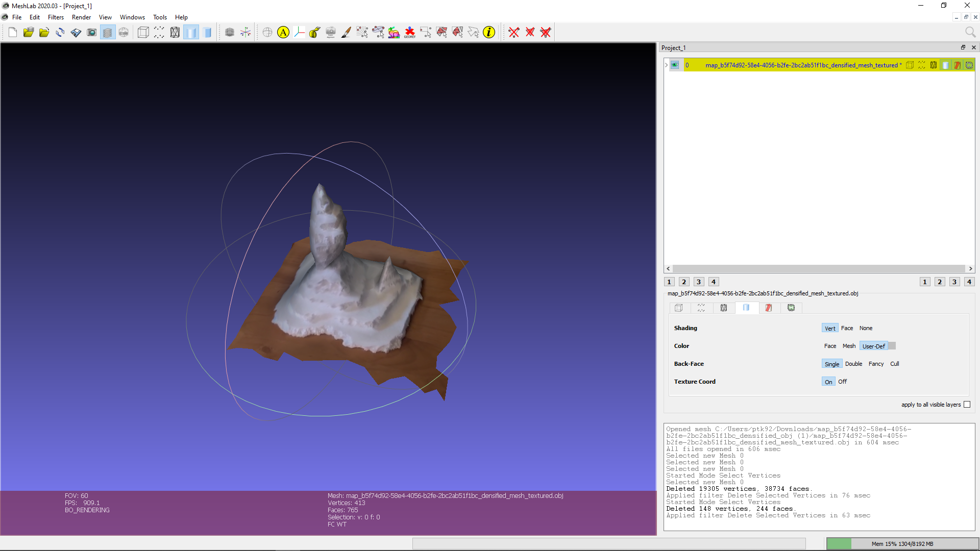The height and width of the screenshot is (551, 980).
Task: Open the Z-Painting brush tool
Action: point(346,32)
